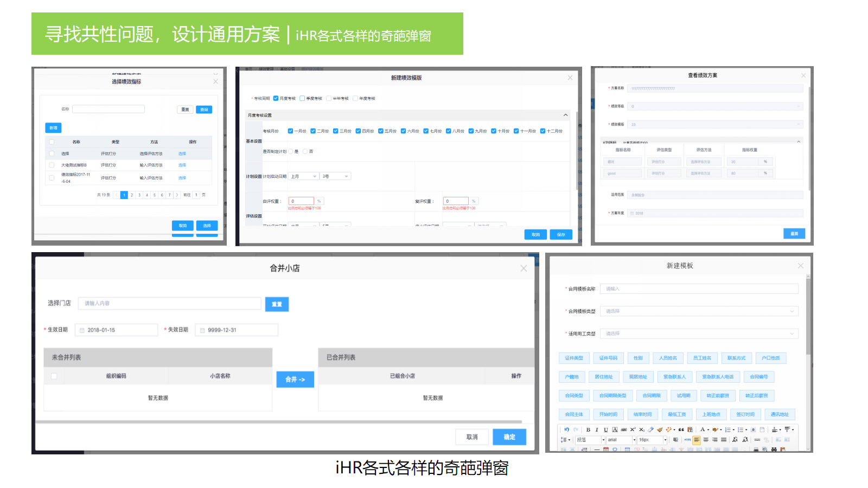This screenshot has width=868, height=488.
Task: Click 保存 in 新建绩效模版 dialog
Action: pyautogui.click(x=561, y=234)
